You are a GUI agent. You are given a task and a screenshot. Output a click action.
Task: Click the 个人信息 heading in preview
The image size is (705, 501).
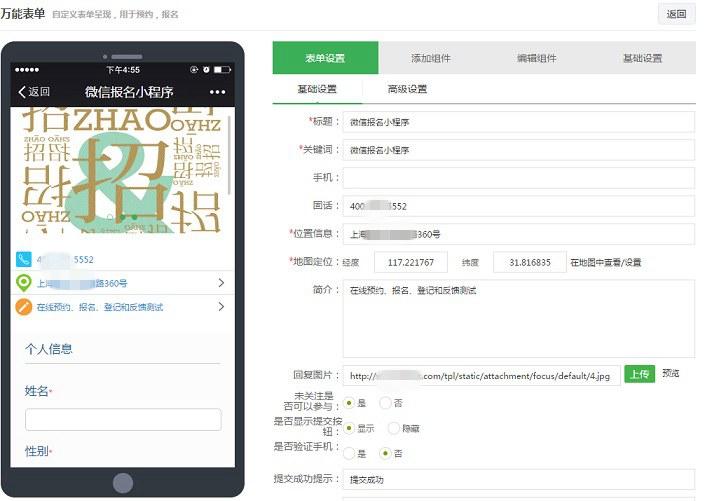coord(49,349)
